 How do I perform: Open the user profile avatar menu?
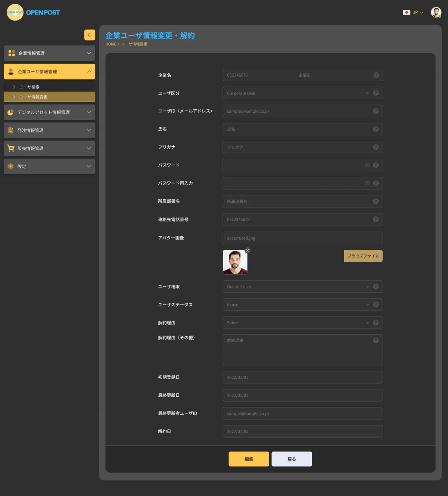coord(436,12)
